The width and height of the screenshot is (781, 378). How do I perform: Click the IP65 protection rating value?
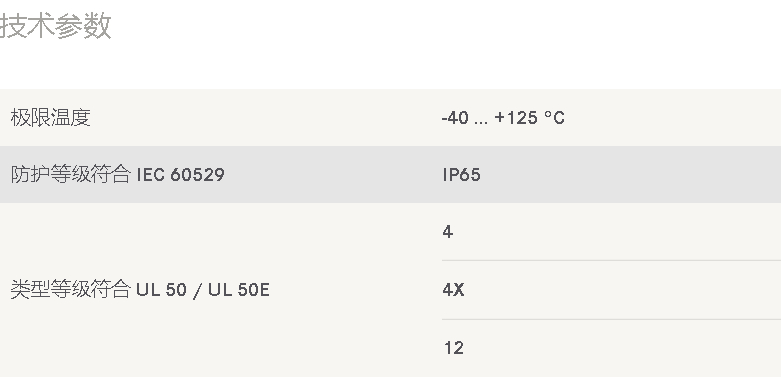tap(461, 175)
